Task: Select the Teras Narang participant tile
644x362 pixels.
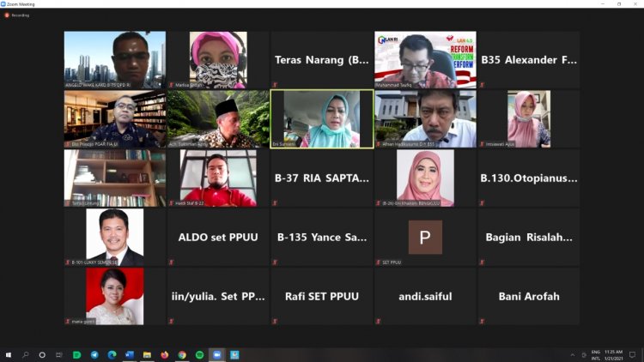Action: pyautogui.click(x=322, y=60)
